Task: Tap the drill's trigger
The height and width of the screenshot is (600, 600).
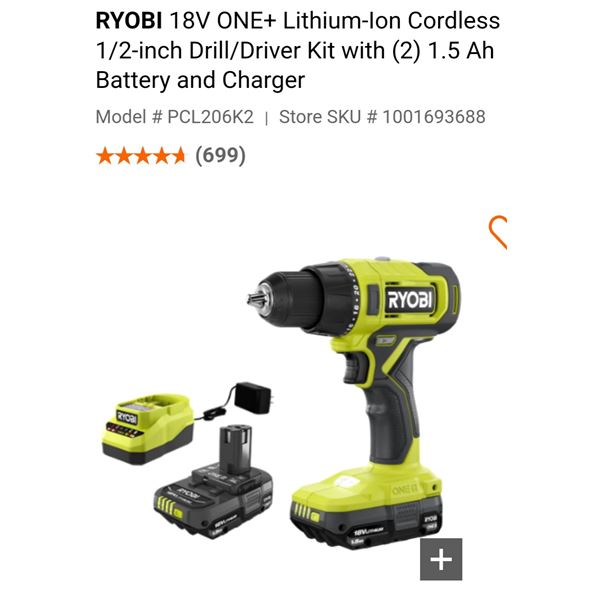Action: point(351,369)
